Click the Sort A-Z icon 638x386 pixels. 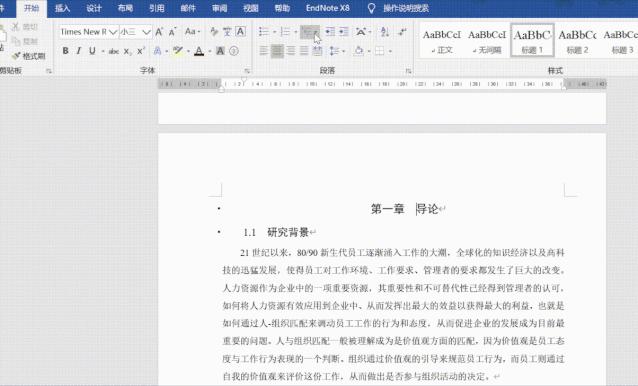tap(385, 31)
